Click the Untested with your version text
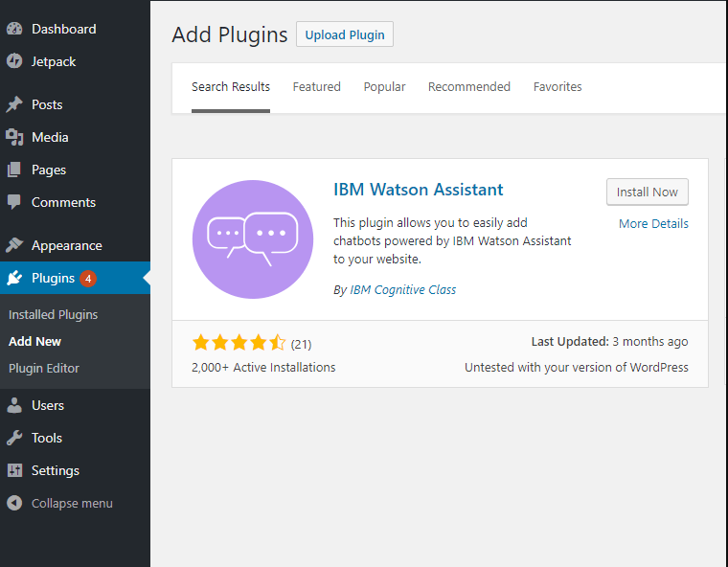The image size is (728, 567). (577, 368)
